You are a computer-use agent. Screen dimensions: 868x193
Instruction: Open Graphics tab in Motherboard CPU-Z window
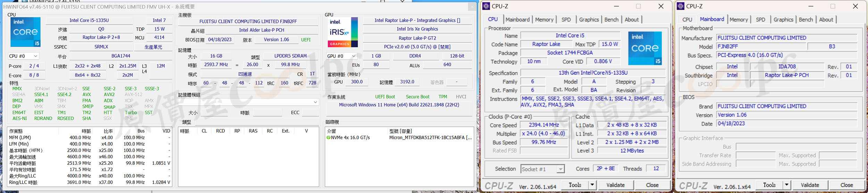click(x=783, y=20)
